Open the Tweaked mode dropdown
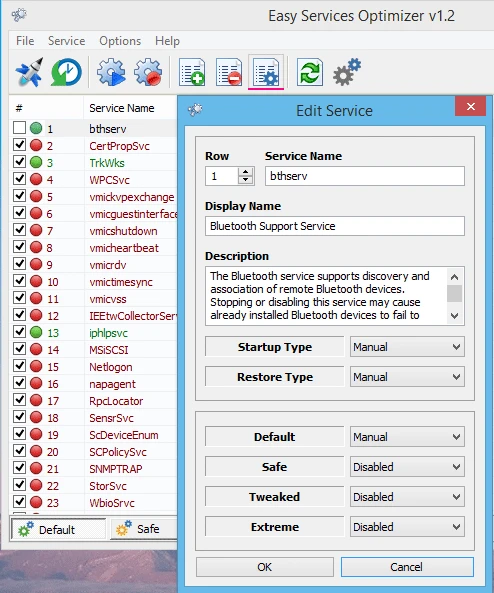This screenshot has width=494, height=593. point(407,497)
